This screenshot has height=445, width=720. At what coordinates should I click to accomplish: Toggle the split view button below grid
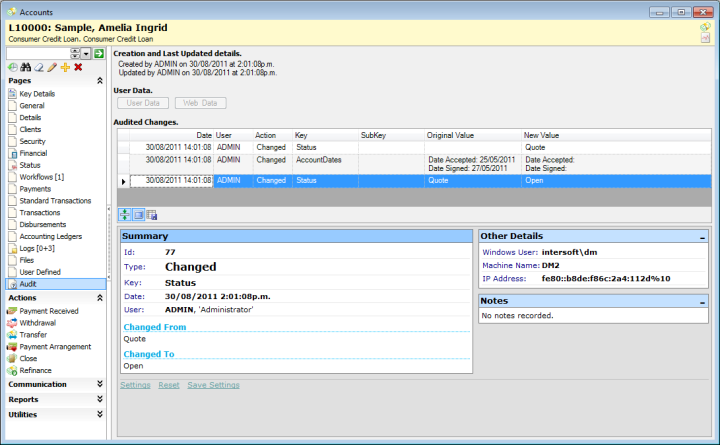coord(125,215)
